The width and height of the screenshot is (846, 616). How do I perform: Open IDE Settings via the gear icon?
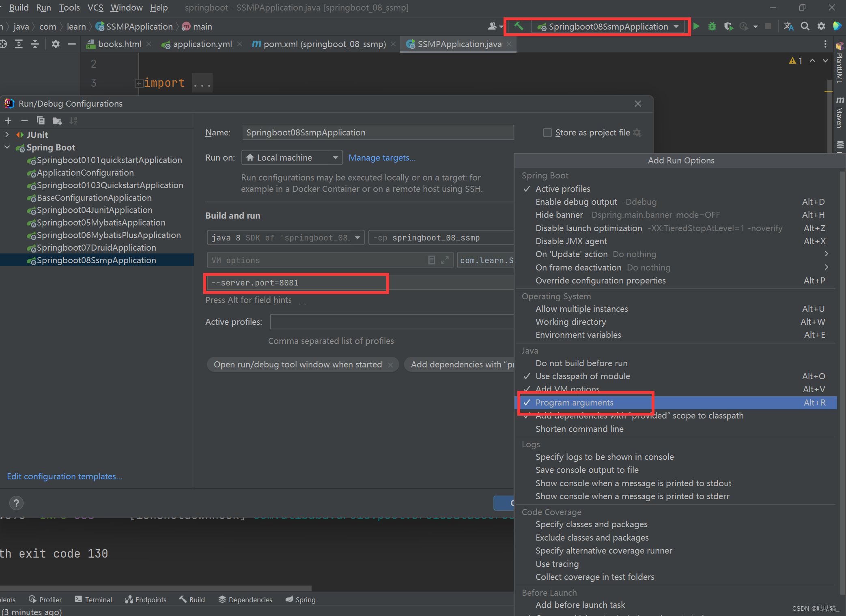tap(821, 26)
